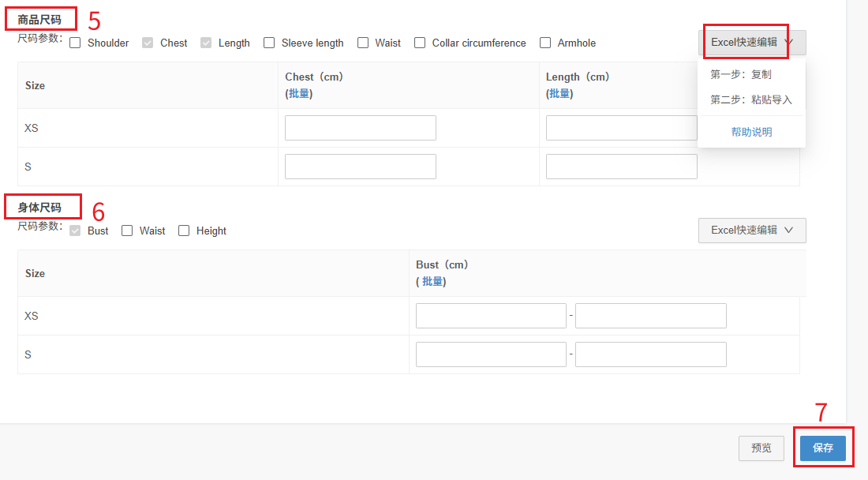Enable the Armhole size parameter
868x480 pixels.
[545, 43]
